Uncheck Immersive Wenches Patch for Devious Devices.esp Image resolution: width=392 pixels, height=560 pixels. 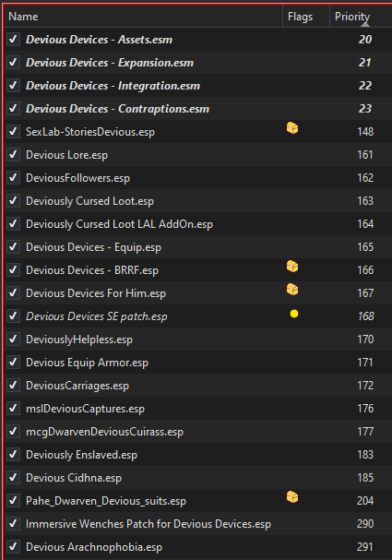(x=13, y=524)
